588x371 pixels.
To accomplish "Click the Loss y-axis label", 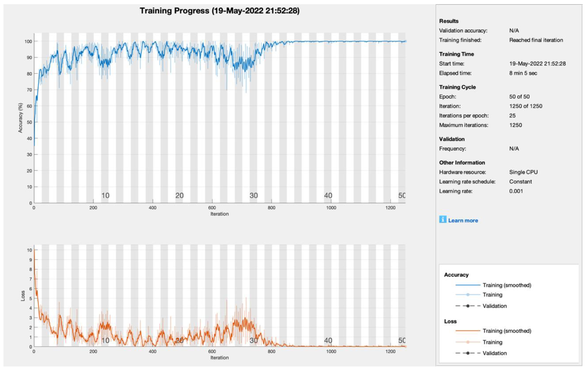I will pyautogui.click(x=23, y=296).
